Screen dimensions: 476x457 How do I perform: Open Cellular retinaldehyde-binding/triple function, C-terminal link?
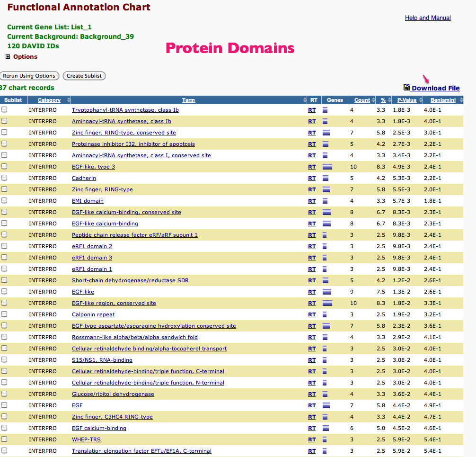148,371
